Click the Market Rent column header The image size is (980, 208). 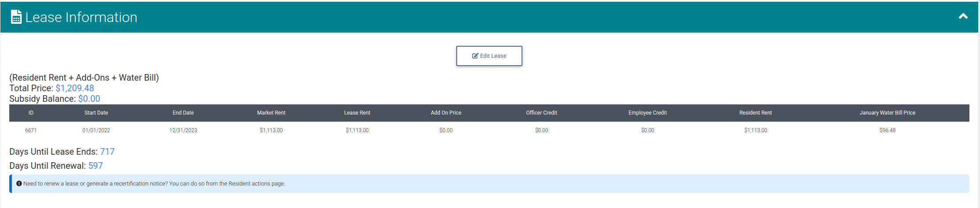click(x=271, y=113)
